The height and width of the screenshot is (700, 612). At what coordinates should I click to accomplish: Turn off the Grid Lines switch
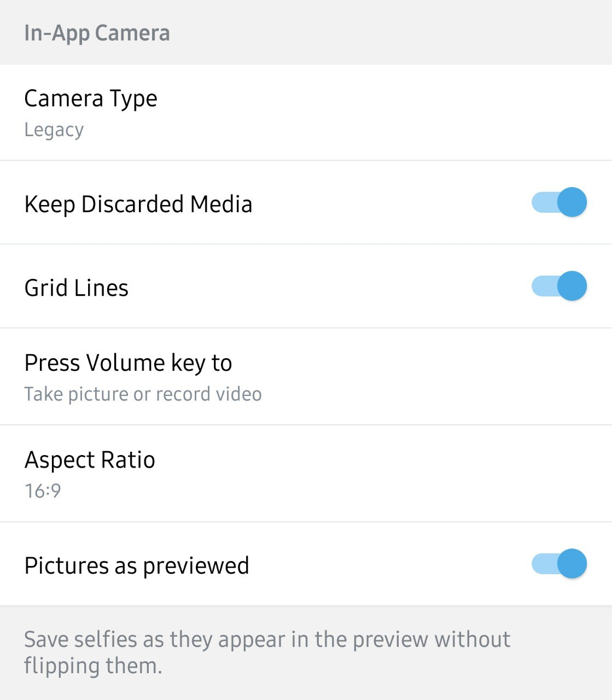(x=559, y=286)
